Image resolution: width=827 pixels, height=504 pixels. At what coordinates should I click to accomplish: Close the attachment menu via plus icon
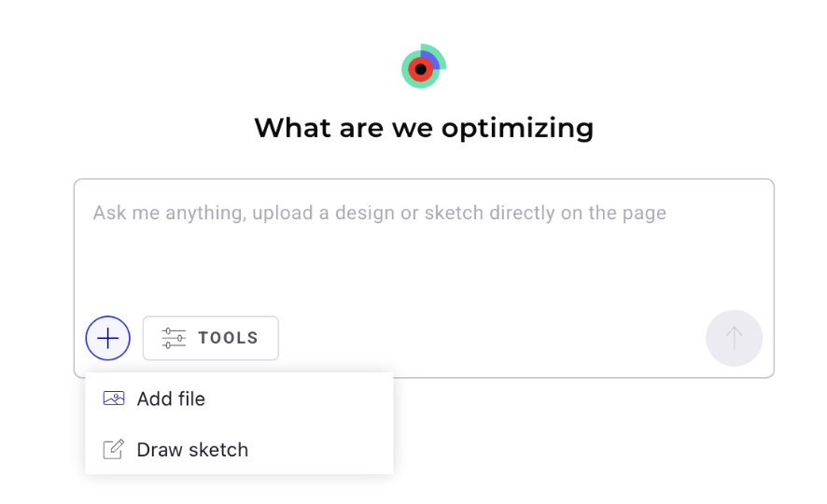point(107,338)
